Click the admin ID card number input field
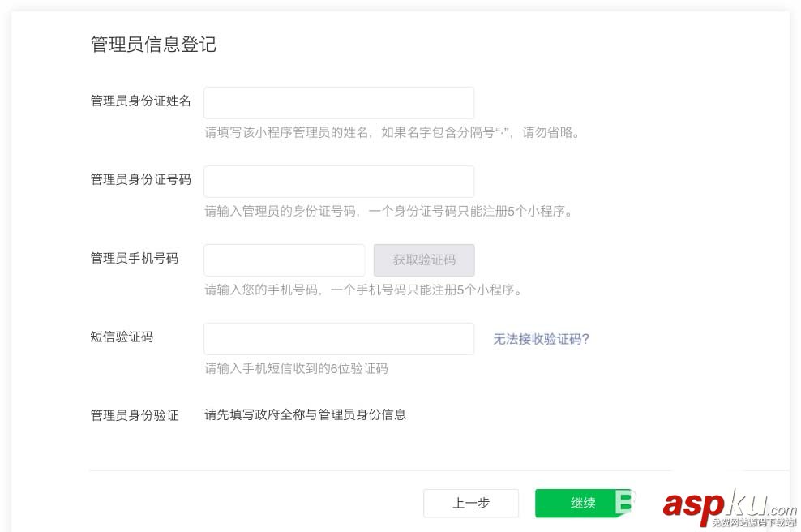The width and height of the screenshot is (801, 532). [x=338, y=181]
